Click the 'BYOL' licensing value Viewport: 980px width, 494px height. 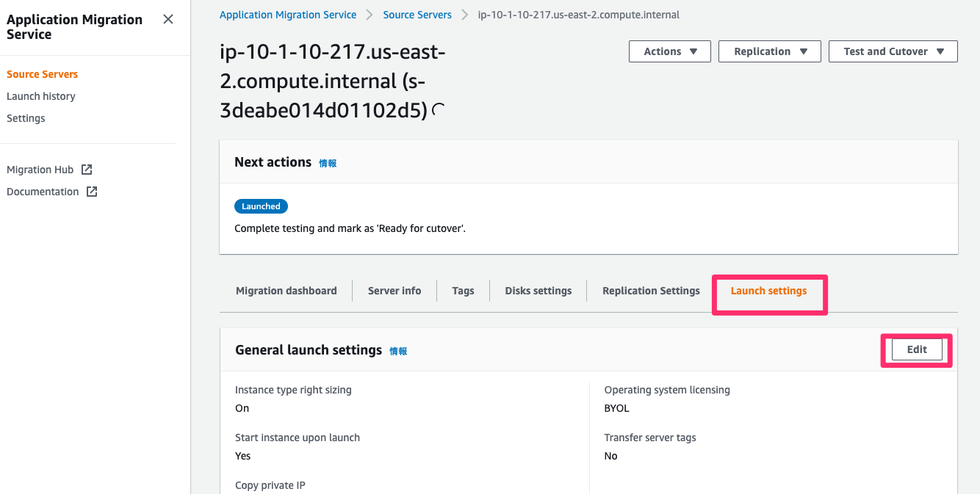tap(617, 408)
